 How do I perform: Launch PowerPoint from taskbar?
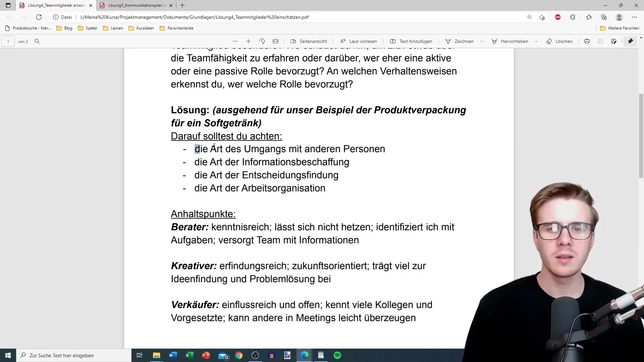206,355
